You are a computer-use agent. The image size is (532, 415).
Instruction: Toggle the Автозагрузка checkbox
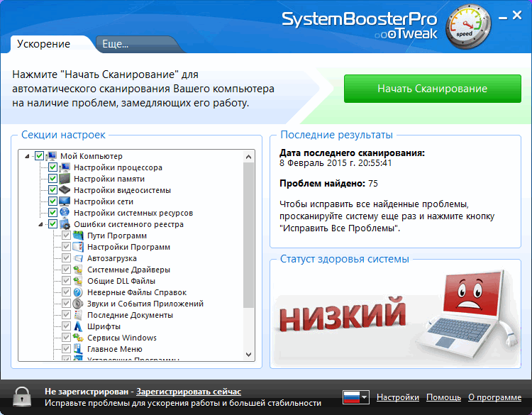[x=66, y=258]
